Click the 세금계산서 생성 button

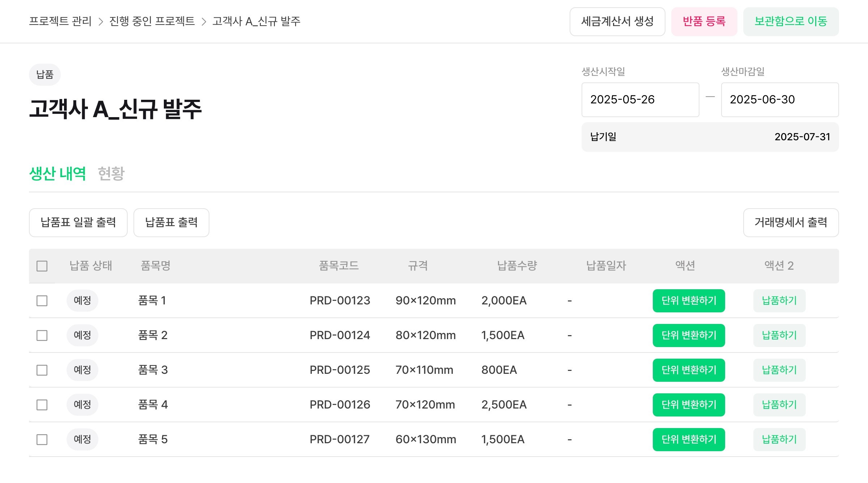click(617, 22)
